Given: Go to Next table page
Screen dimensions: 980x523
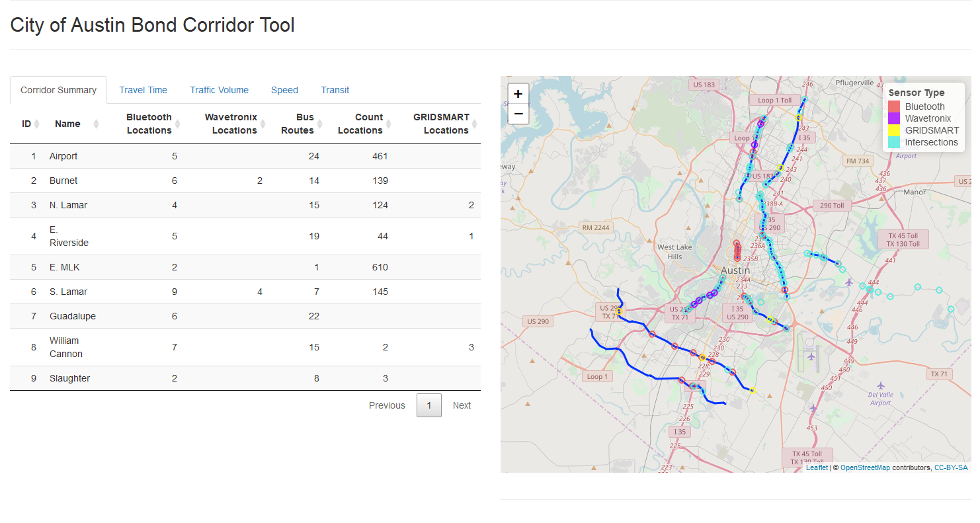Looking at the screenshot, I should coord(462,405).
